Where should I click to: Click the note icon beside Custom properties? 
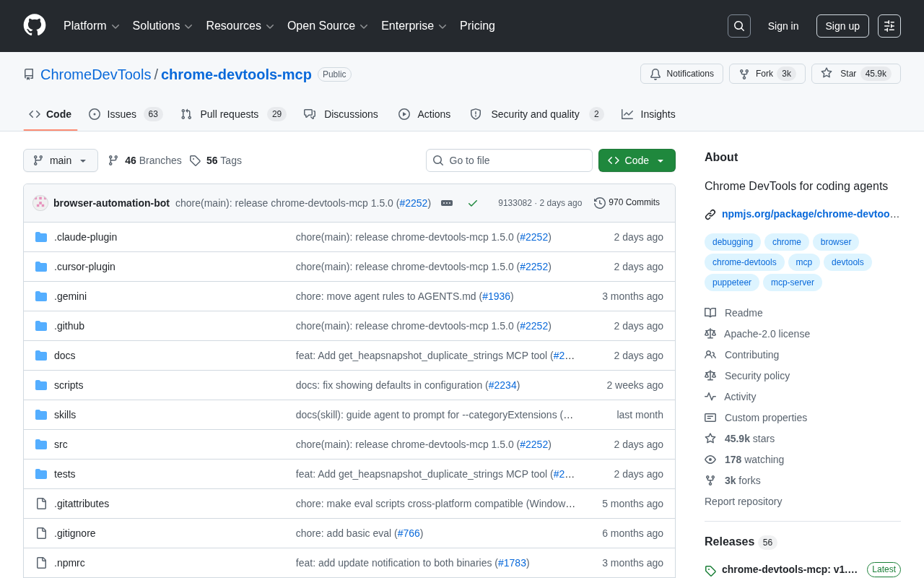coord(710,418)
